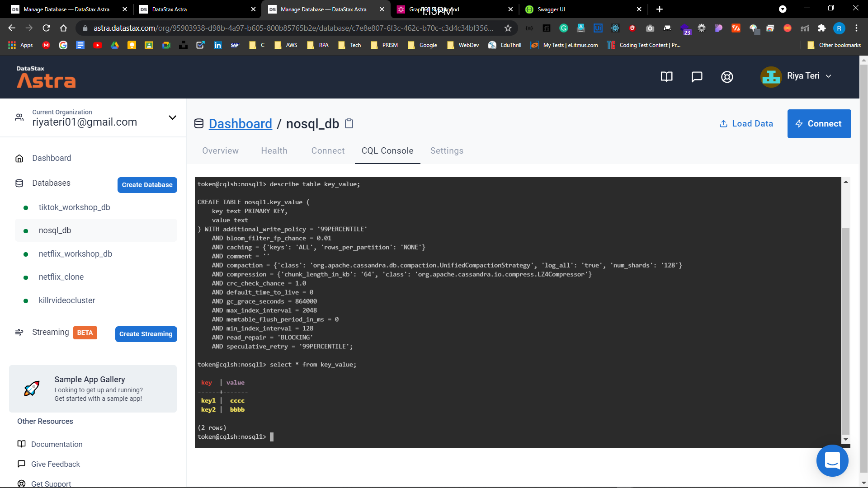Image resolution: width=868 pixels, height=488 pixels.
Task: Switch to the Health tab
Action: (x=274, y=151)
